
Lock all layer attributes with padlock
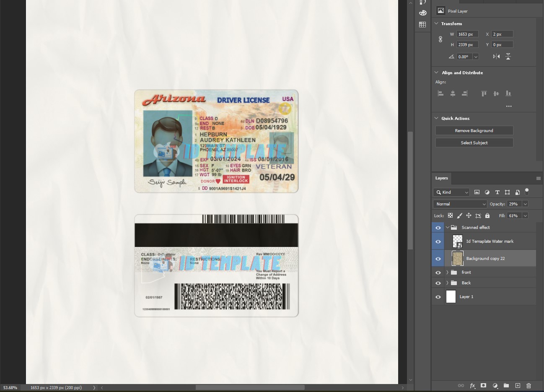point(487,215)
